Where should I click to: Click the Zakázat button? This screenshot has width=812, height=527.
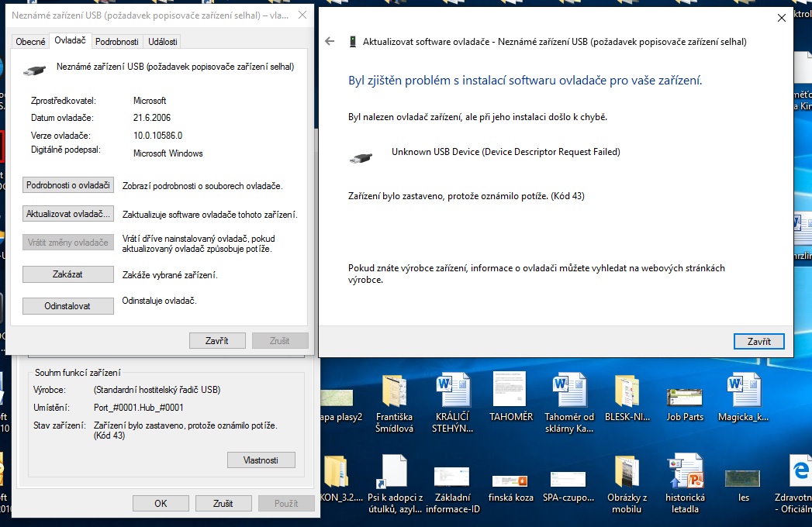tap(67, 274)
